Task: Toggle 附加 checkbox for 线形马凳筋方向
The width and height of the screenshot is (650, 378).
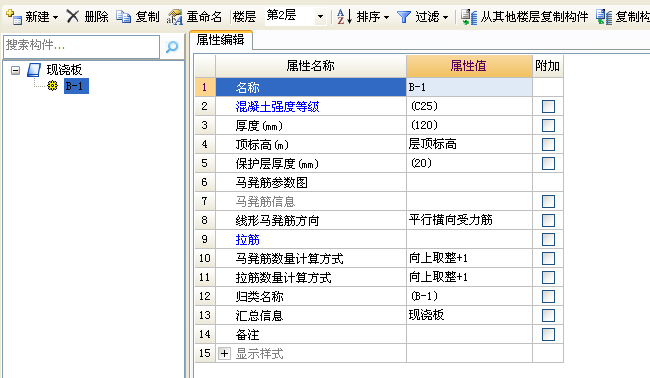Action: point(548,220)
